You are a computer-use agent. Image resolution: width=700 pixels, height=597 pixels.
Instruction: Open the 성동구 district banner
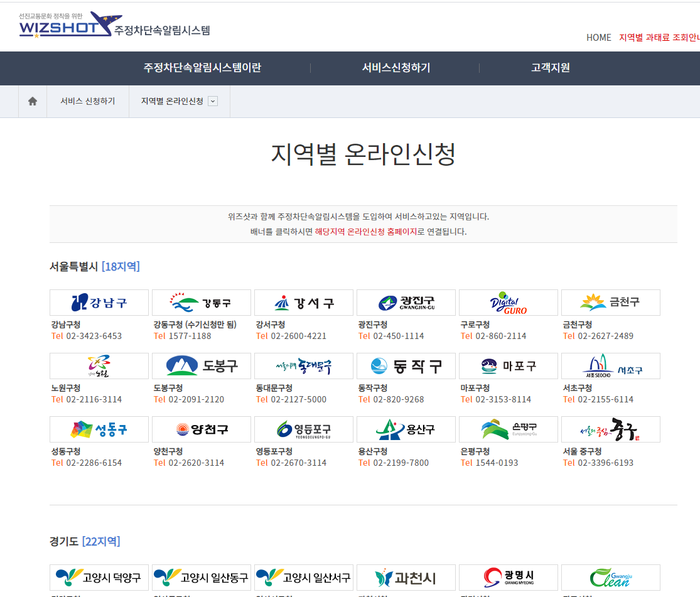99,429
